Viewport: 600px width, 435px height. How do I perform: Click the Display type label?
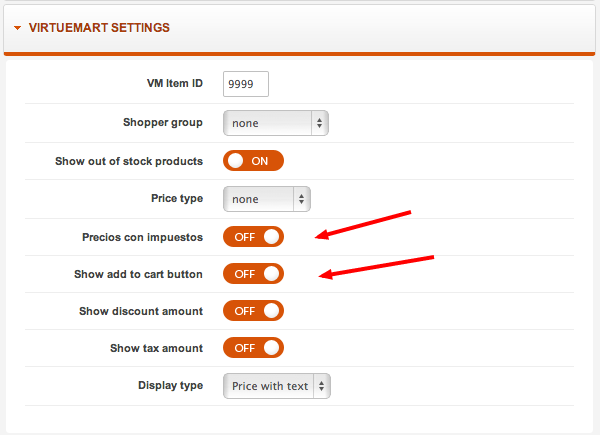click(x=170, y=386)
